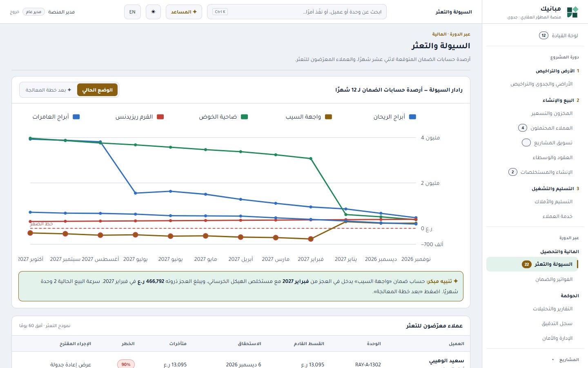Click the أبراج العامرات legend color swatch

[76, 117]
